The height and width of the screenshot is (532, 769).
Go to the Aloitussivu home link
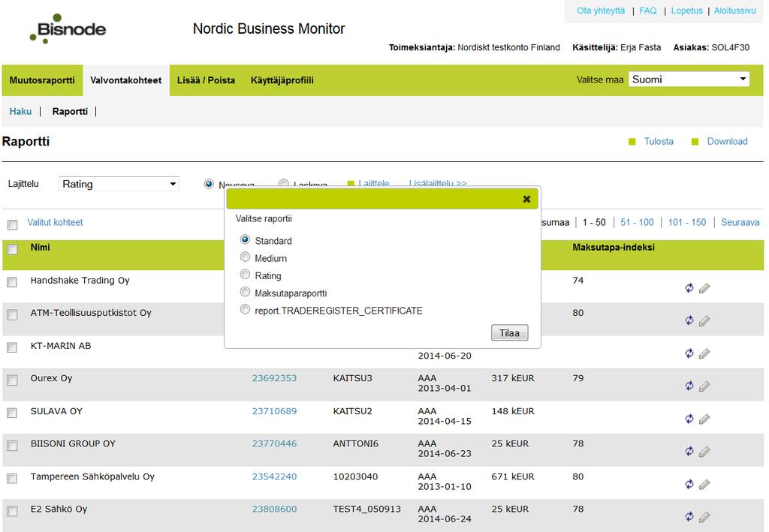click(734, 11)
